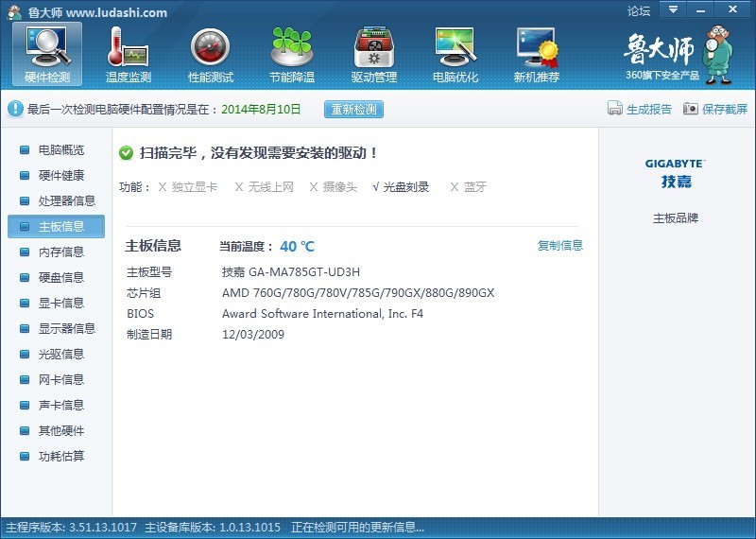Click manufacture date 12/03/2009

tap(253, 335)
